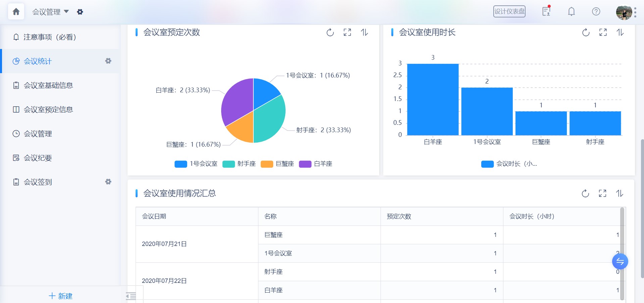Image resolution: width=644 pixels, height=303 pixels.
Task: Open 会议室预定信息 sidebar item
Action: tap(60, 109)
